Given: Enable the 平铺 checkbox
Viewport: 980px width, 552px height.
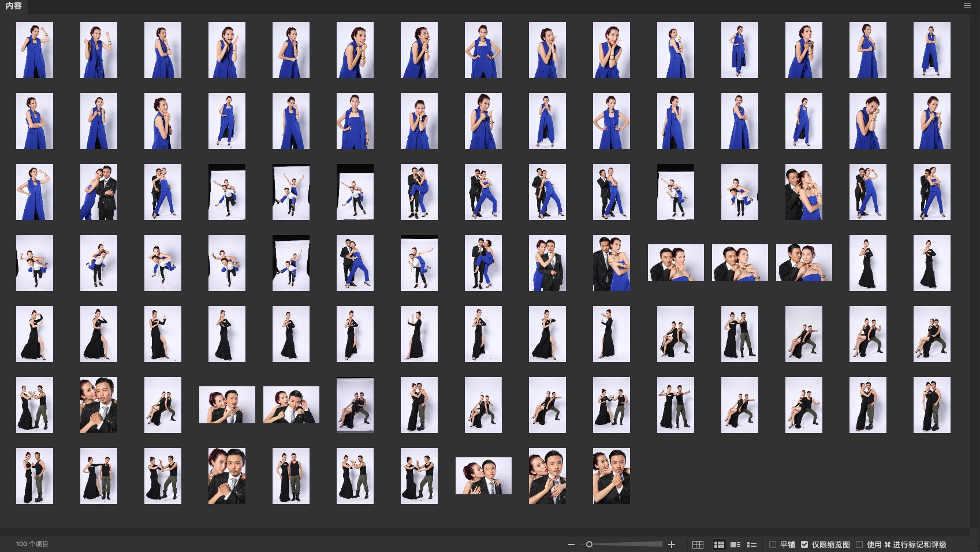Looking at the screenshot, I should tap(773, 544).
